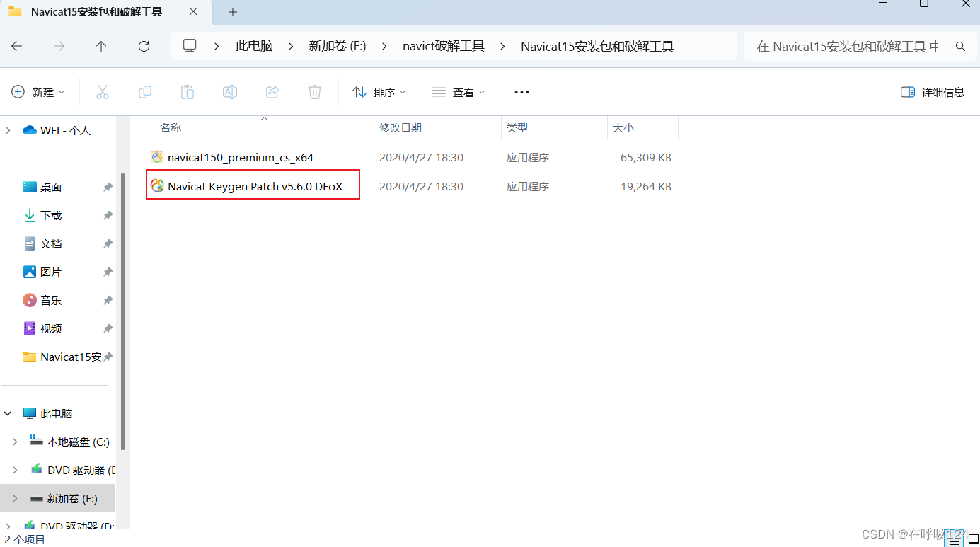
Task: Sort by the 大小 column header
Action: (623, 127)
